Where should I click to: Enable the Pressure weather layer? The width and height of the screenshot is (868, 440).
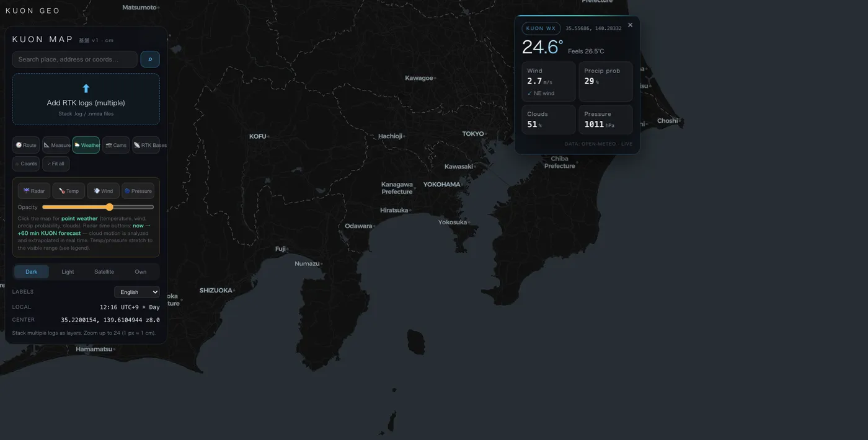138,191
